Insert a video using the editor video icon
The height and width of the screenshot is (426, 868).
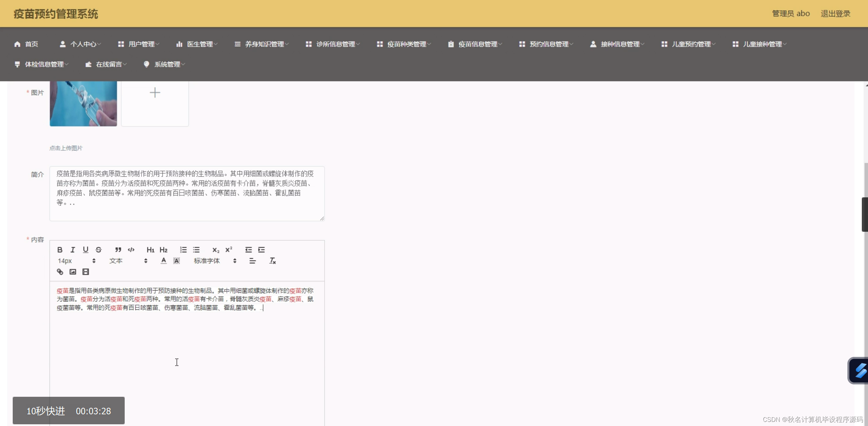point(85,272)
